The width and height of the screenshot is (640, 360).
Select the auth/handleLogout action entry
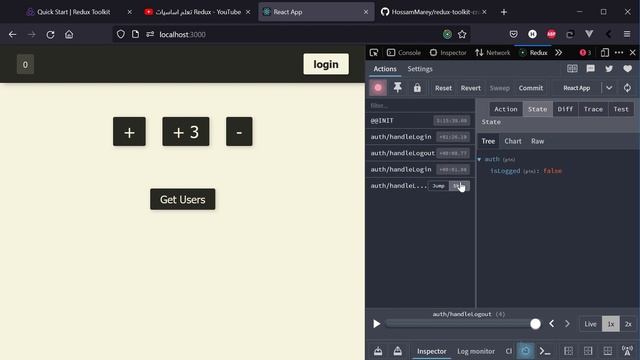(420, 153)
